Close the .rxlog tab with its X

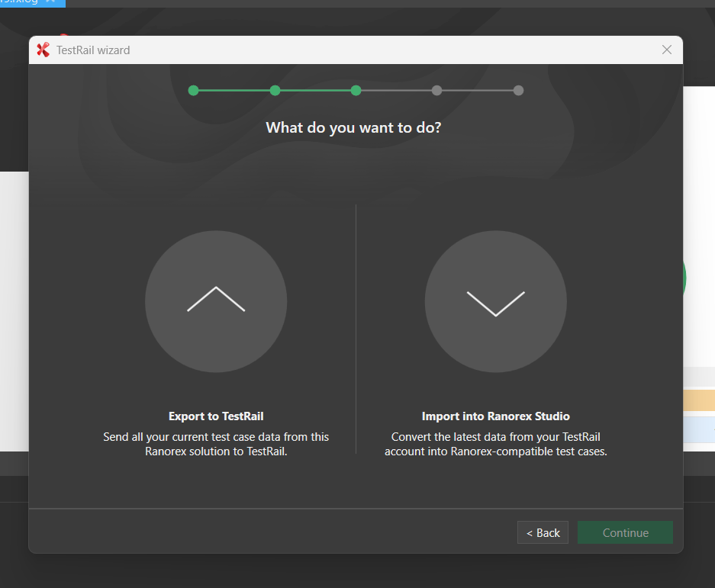[51, 2]
